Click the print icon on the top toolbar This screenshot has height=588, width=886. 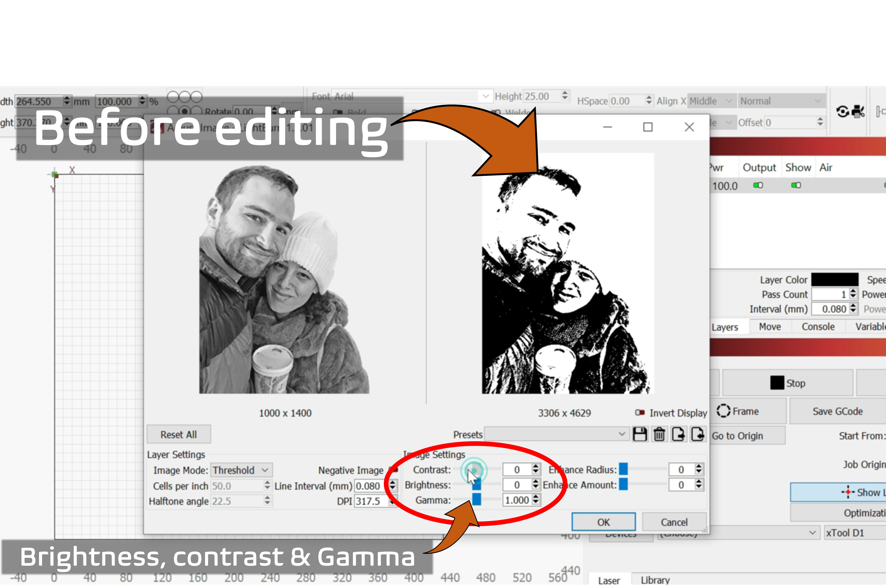click(x=858, y=111)
